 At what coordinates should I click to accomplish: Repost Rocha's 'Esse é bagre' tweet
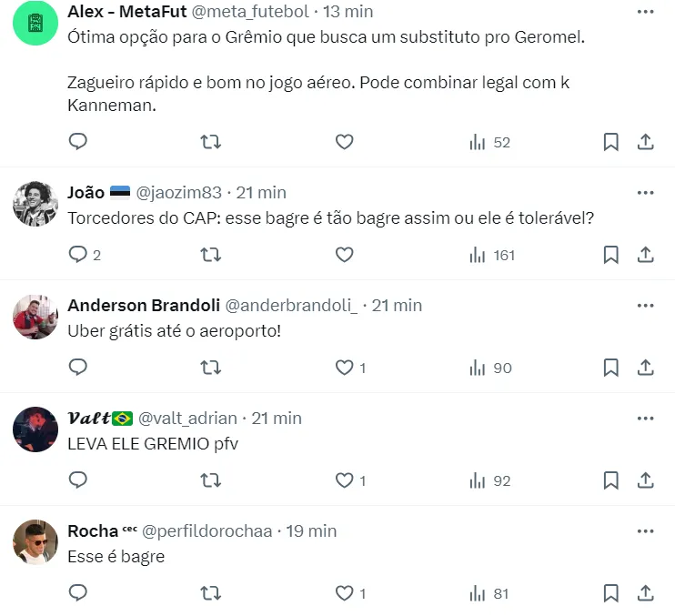(x=210, y=593)
